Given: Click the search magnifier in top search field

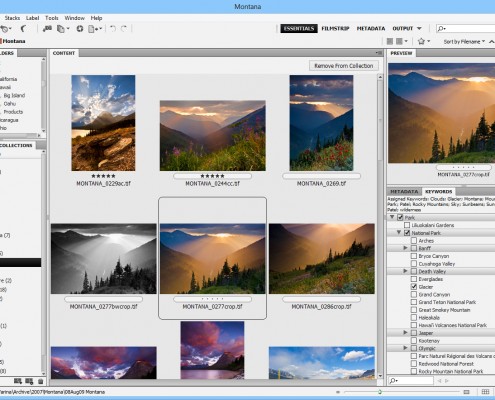Looking at the screenshot, I should tap(441, 29).
